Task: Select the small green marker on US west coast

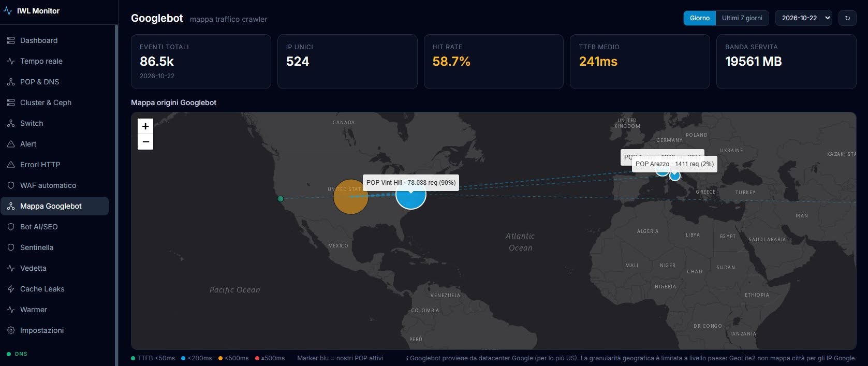Action: 281,199
